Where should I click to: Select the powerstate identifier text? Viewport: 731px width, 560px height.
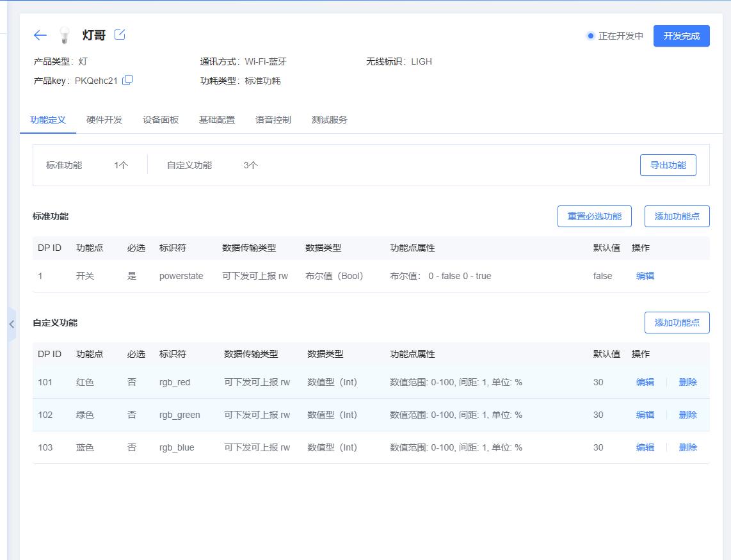181,276
